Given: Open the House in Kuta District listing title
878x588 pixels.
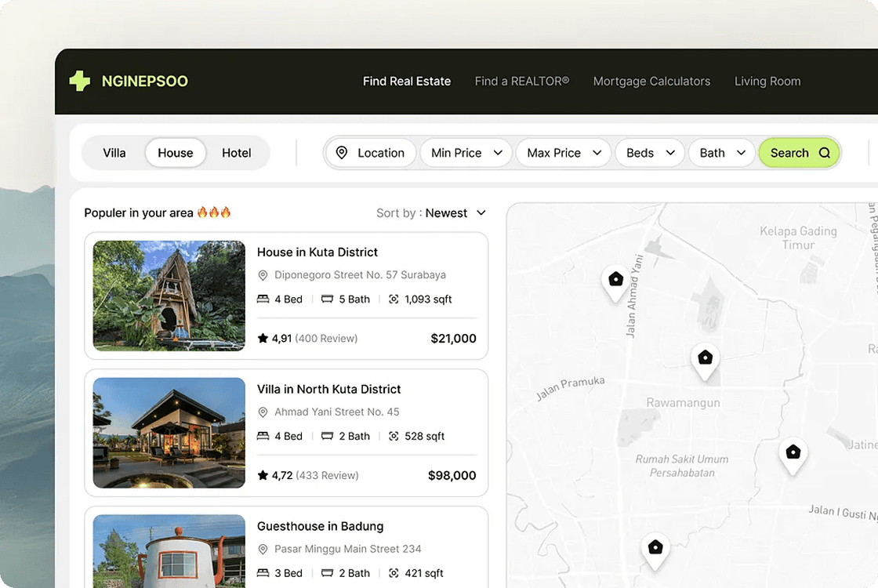Looking at the screenshot, I should pos(317,252).
